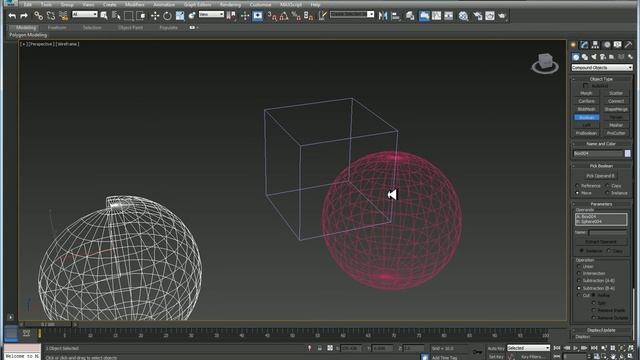Image resolution: width=640 pixels, height=360 pixels.
Task: Activate the Select Object tool
Action: coord(104,16)
